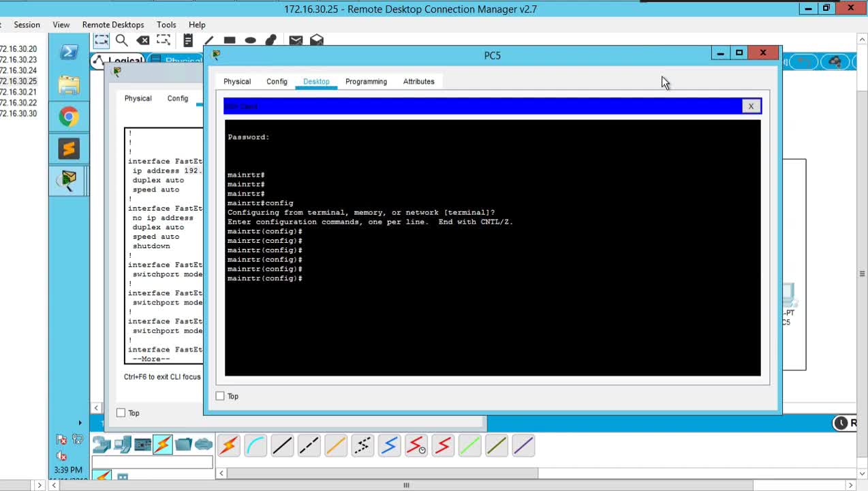Open the Multiuser Connection cloud category
The height and width of the screenshot is (491, 868).
click(x=204, y=445)
